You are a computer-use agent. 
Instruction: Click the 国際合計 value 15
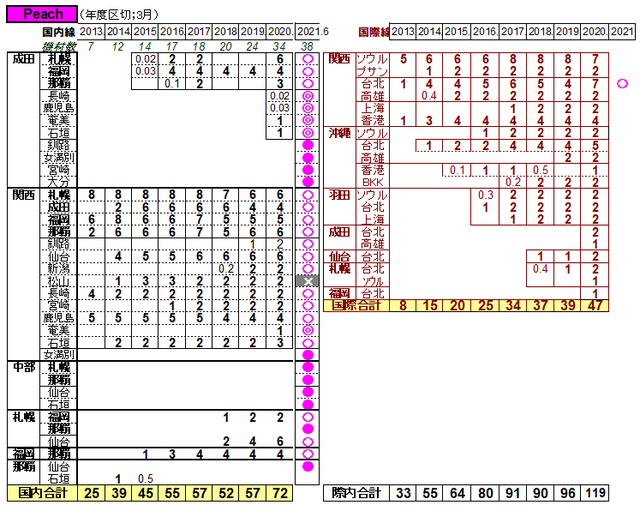(430, 305)
